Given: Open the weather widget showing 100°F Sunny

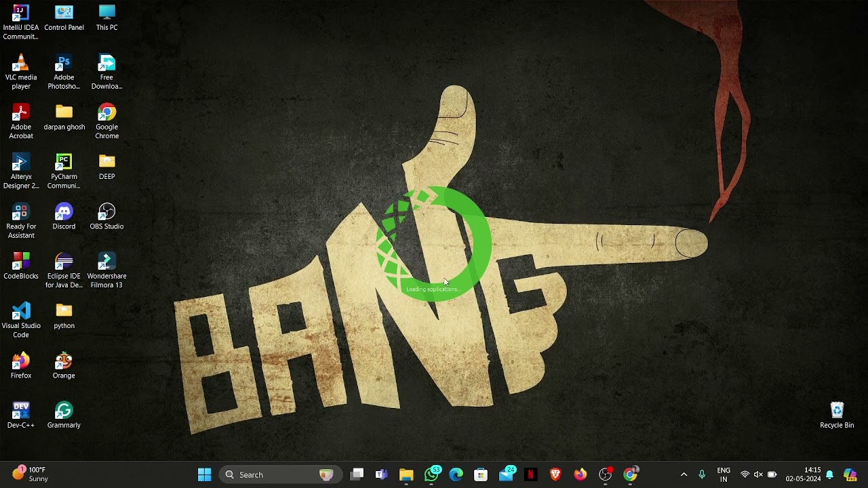Looking at the screenshot, I should coord(30,474).
